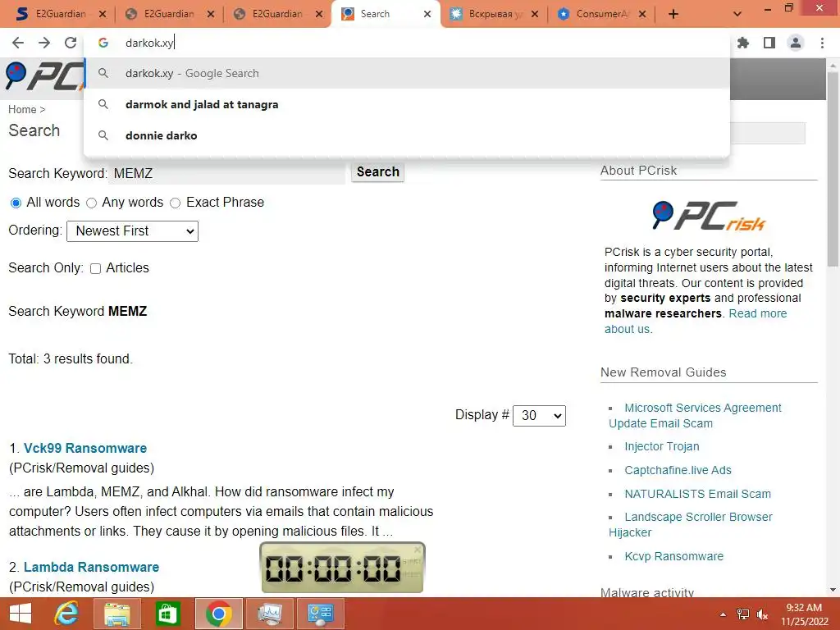Image resolution: width=840 pixels, height=630 pixels.
Task: Go back with the browser back arrow
Action: click(18, 43)
